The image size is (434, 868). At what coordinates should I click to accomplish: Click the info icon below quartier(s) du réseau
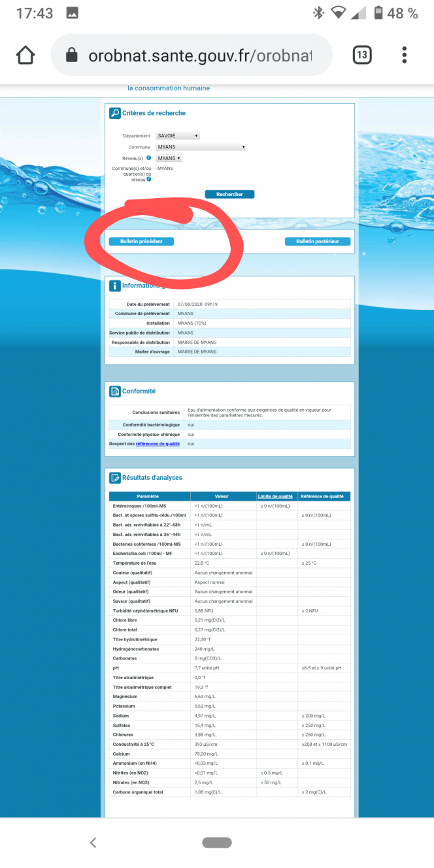[149, 179]
